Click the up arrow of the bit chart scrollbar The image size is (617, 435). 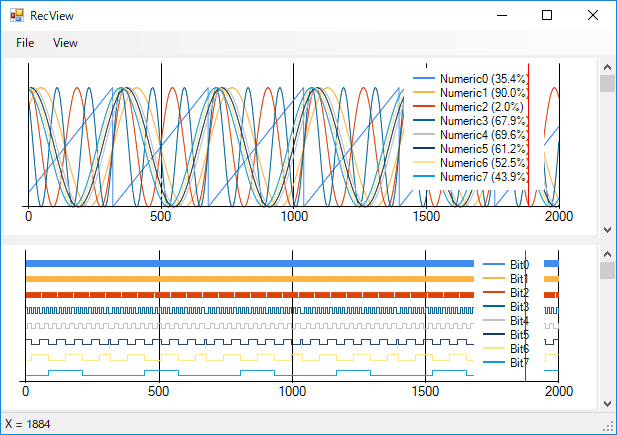pyautogui.click(x=607, y=254)
